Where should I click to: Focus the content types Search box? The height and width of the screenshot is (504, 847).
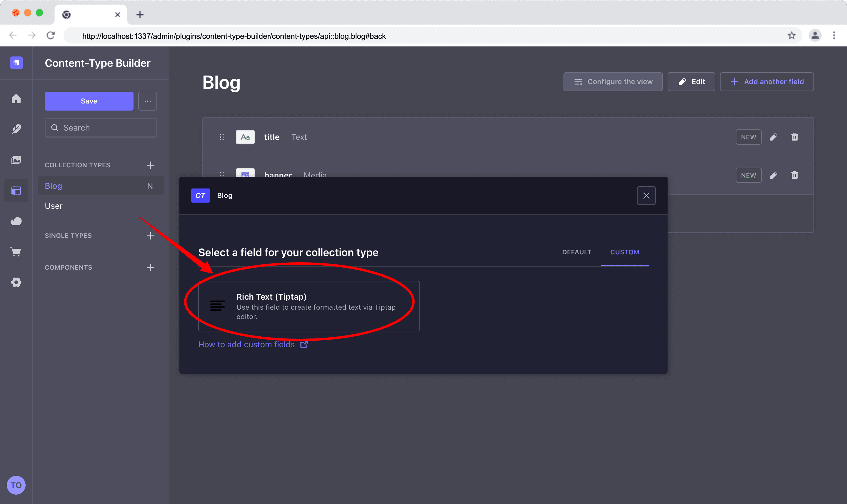(101, 128)
